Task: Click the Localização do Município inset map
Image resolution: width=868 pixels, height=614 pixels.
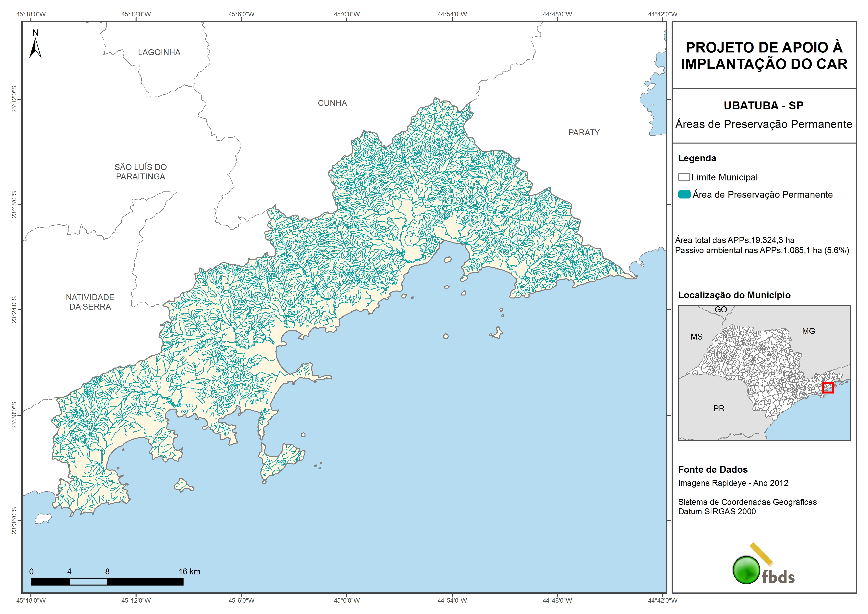Action: (x=764, y=373)
